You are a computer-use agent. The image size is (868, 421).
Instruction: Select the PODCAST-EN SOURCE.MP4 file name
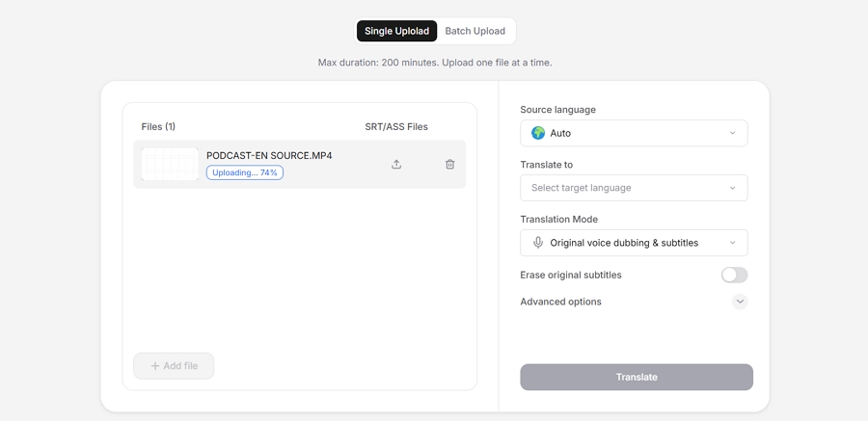click(269, 155)
